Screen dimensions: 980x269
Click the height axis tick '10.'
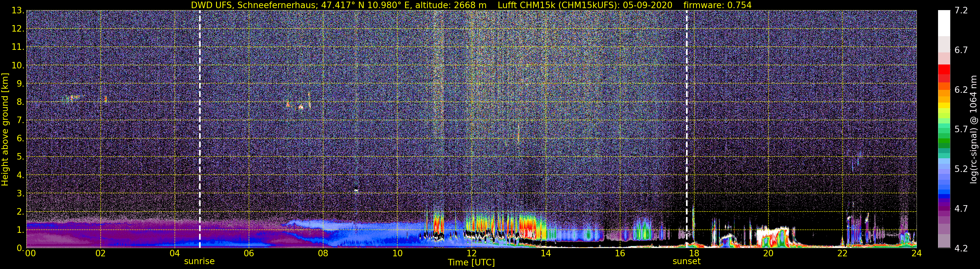(18, 65)
